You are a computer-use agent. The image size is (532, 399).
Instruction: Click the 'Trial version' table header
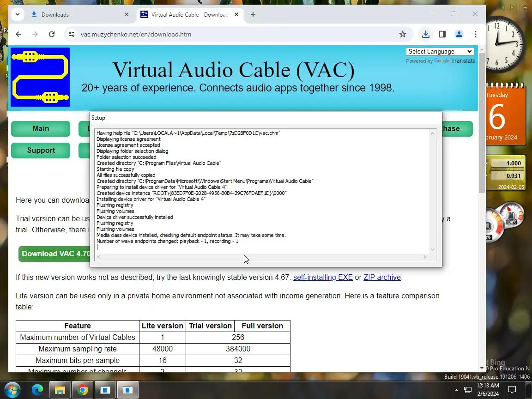click(211, 326)
